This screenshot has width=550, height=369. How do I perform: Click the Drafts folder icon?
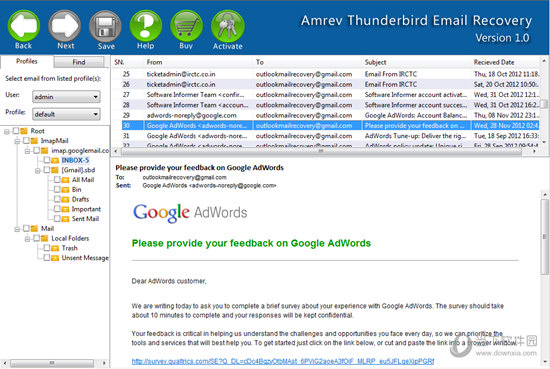(65, 199)
